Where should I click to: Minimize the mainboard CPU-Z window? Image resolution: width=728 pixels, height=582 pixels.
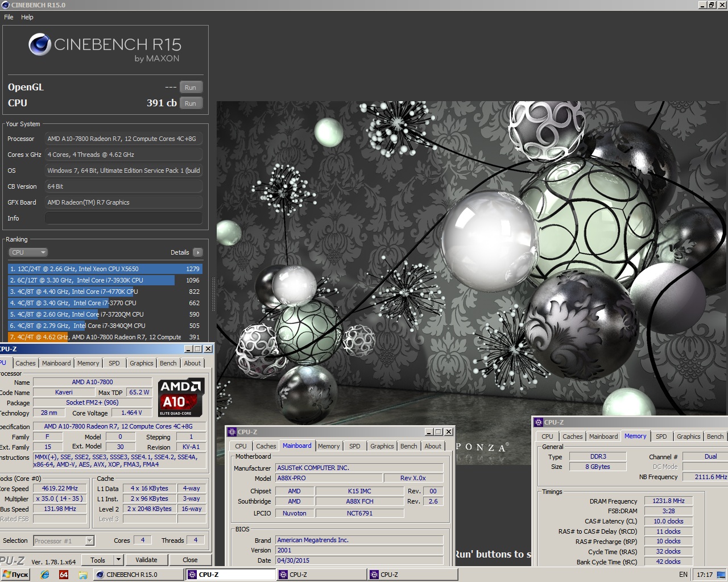[x=428, y=432]
